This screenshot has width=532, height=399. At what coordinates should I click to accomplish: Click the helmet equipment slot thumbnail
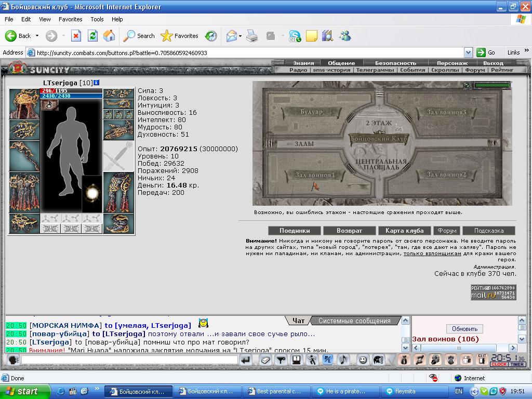24,104
